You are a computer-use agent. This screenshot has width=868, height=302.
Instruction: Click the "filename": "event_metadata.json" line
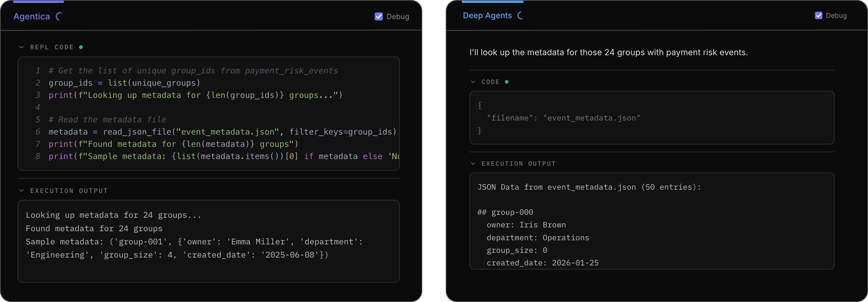pos(563,118)
